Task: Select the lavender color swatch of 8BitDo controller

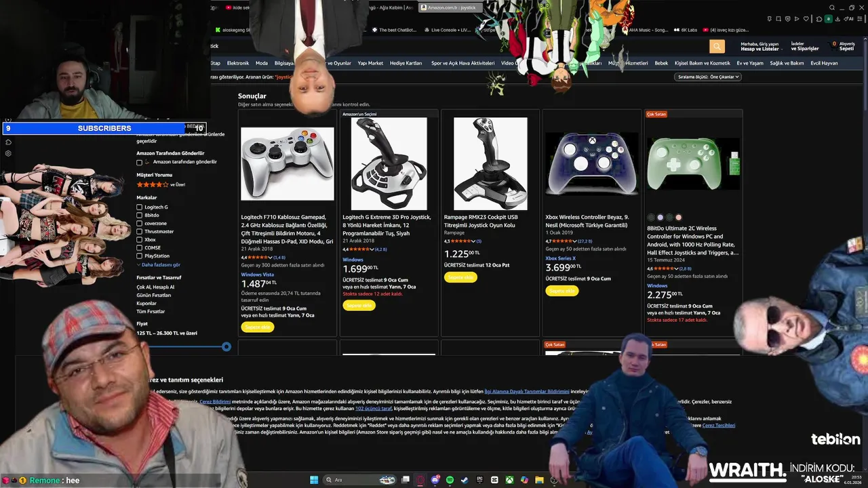Action: pos(660,218)
